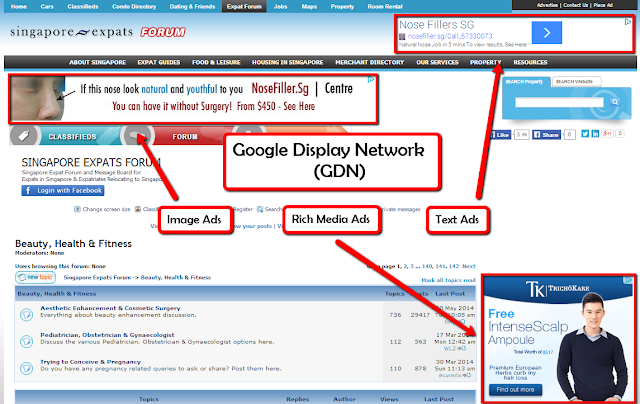640x404 pixels.
Task: Go to page 141 of forum
Action: point(440,266)
